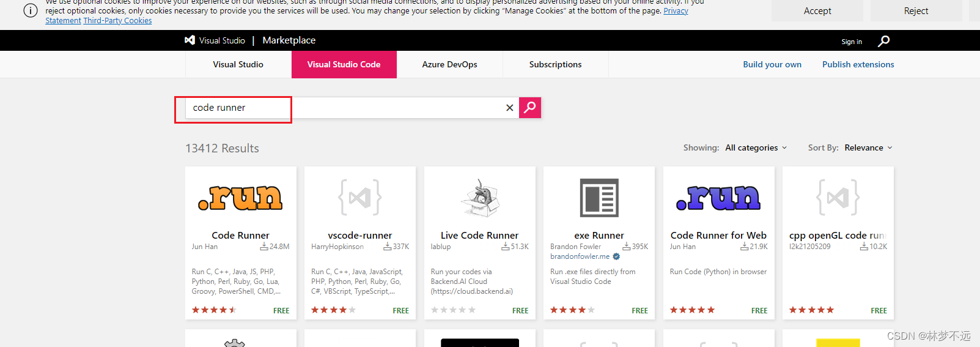Reject optional cookies

click(916, 10)
